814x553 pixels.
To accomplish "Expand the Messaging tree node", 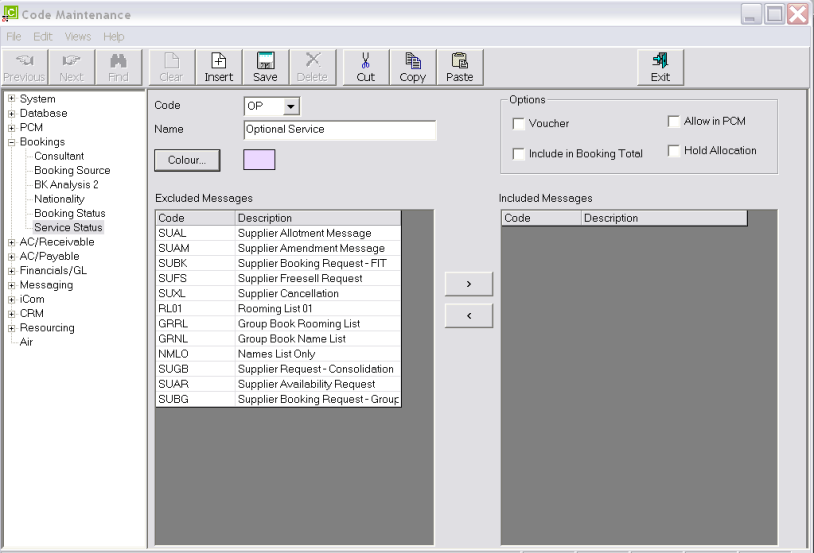I will pyautogui.click(x=11, y=285).
